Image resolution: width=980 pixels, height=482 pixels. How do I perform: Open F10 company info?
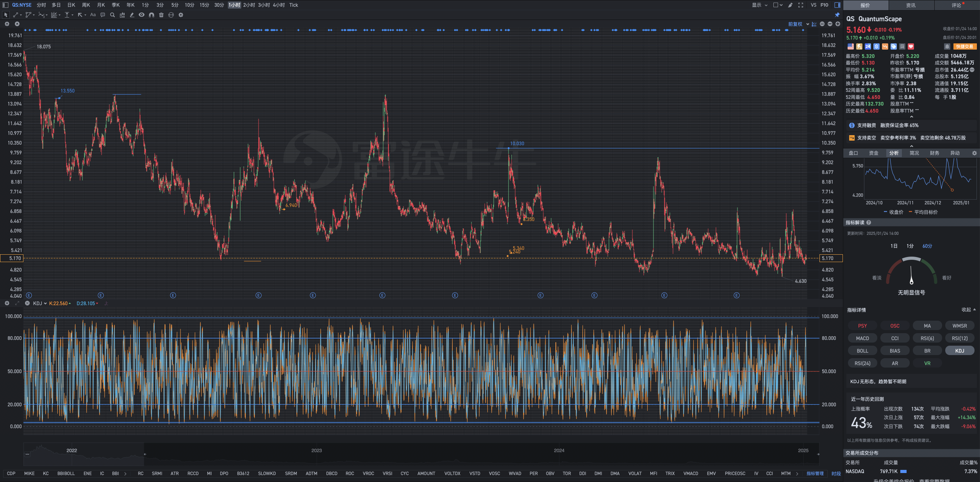[824, 5]
